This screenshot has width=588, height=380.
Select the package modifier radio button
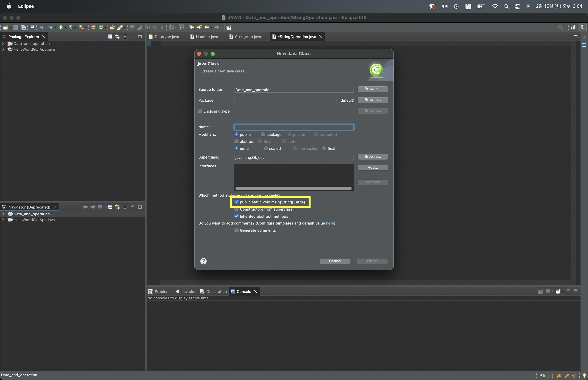[263, 135]
